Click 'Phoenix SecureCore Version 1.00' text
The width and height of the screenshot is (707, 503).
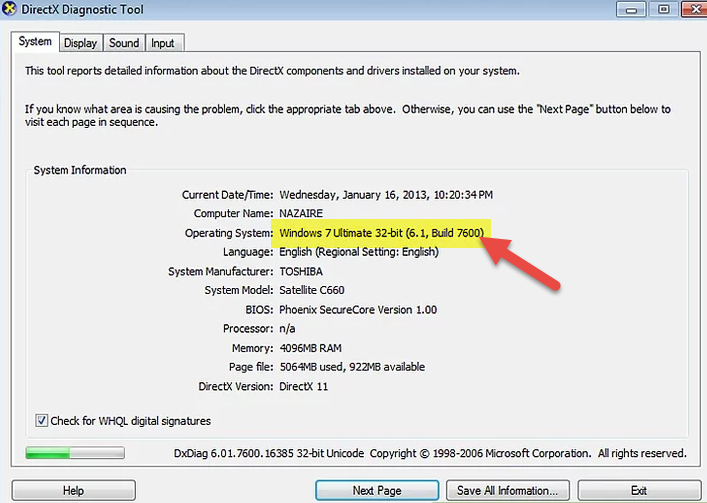(358, 310)
